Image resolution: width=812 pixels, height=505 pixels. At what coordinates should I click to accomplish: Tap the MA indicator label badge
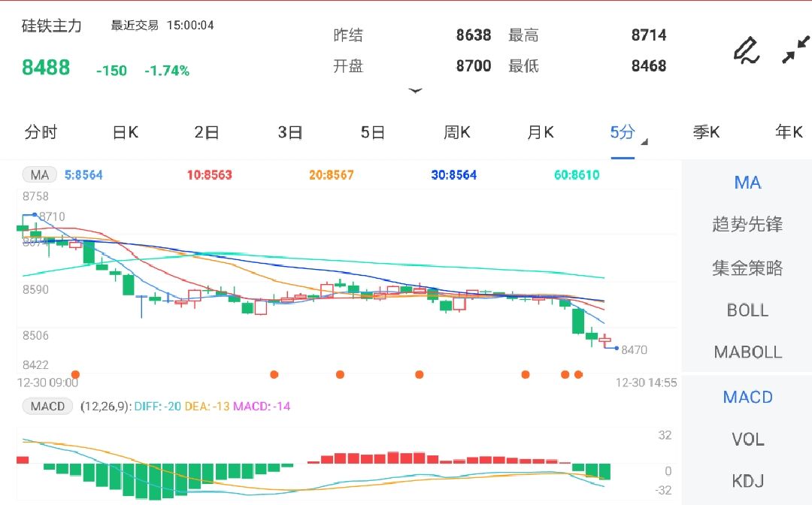[39, 175]
